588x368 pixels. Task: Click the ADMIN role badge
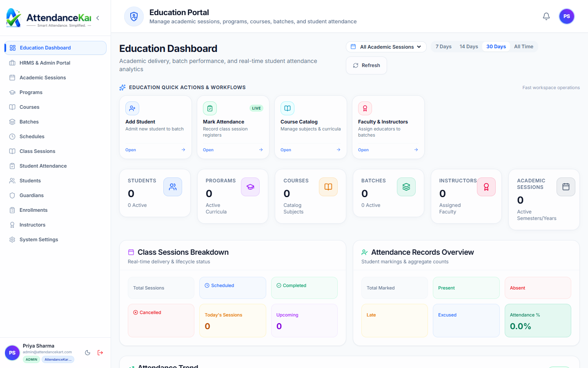[x=31, y=359]
